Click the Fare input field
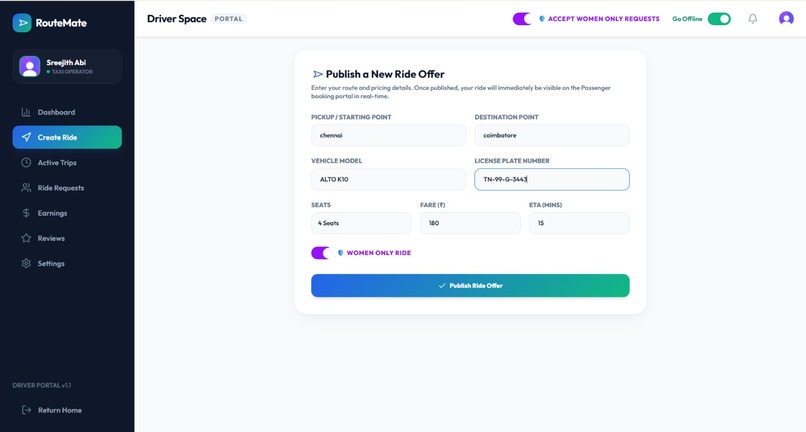 (470, 223)
